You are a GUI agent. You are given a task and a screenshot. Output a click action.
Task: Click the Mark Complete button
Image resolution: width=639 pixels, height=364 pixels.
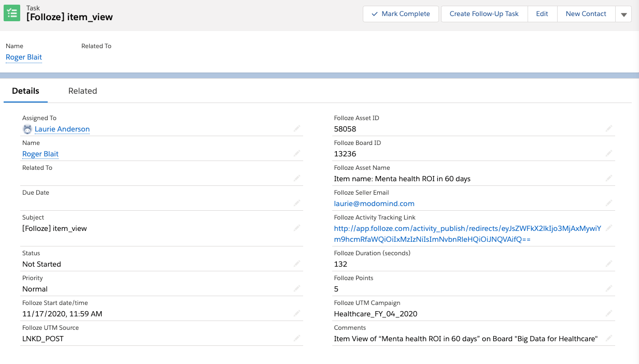click(400, 14)
